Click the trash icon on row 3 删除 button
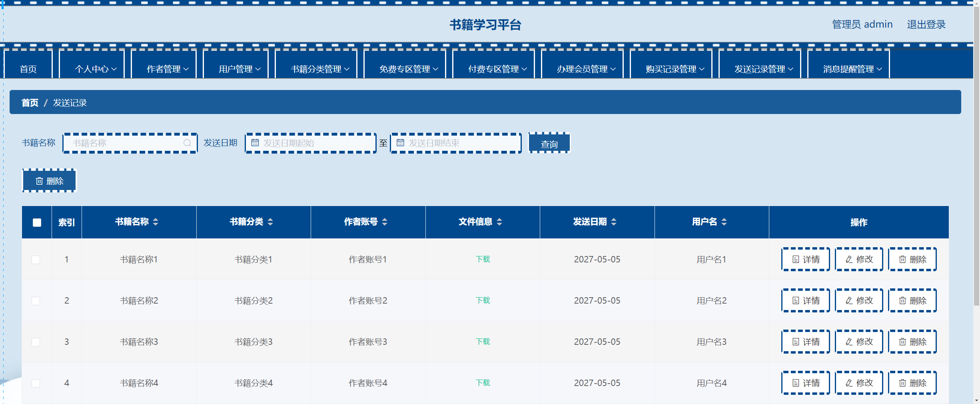 click(902, 342)
